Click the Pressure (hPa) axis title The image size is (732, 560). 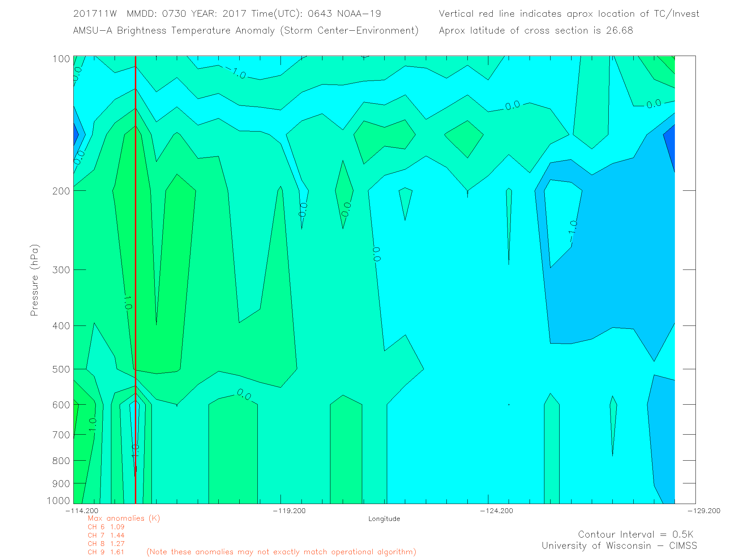tap(34, 280)
